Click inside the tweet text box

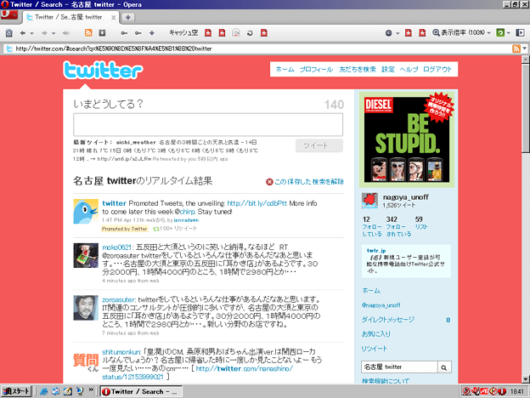[x=208, y=125]
